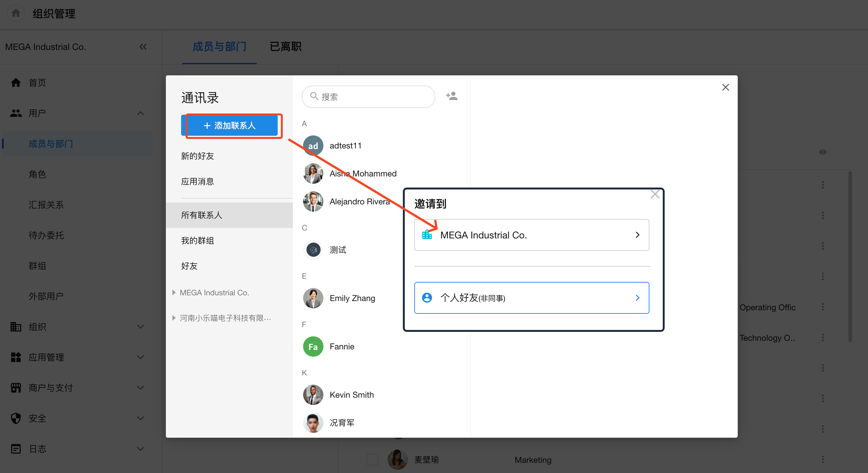Click the member list vertical scrollbar

pyautogui.click(x=850, y=256)
